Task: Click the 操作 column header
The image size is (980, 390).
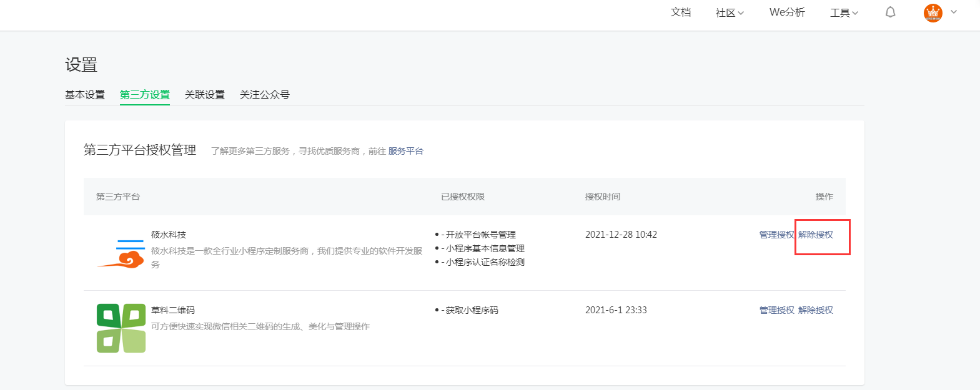Action: point(824,197)
